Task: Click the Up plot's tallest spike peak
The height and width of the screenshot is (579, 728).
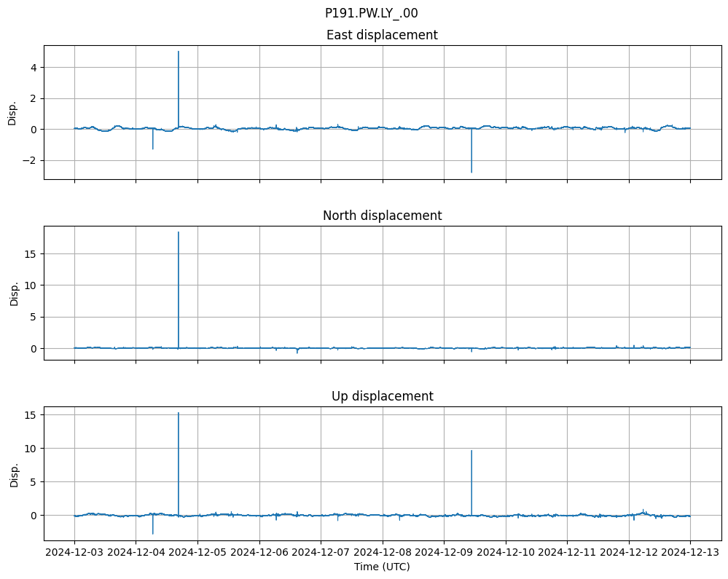Action: (x=179, y=413)
